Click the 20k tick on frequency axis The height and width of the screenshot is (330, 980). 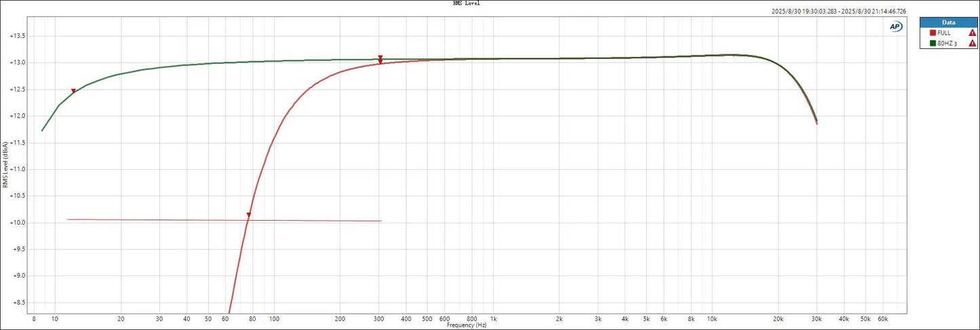pyautogui.click(x=778, y=318)
